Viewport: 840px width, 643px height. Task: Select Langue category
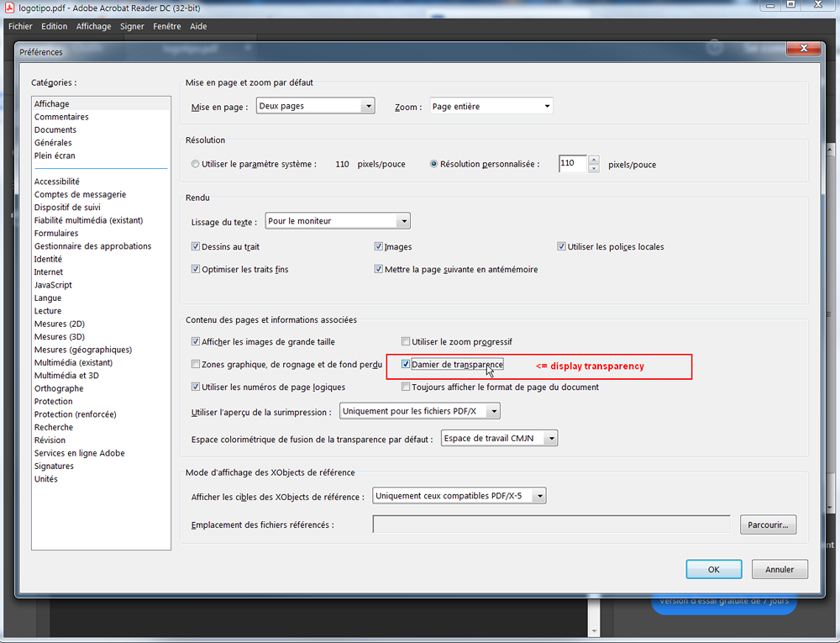pyautogui.click(x=101, y=298)
